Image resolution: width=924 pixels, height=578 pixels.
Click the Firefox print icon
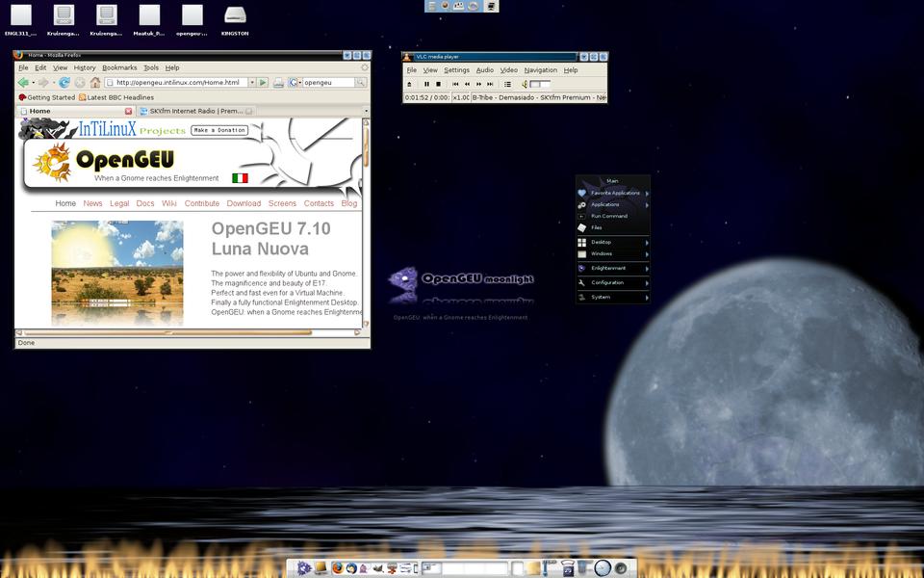tap(278, 83)
